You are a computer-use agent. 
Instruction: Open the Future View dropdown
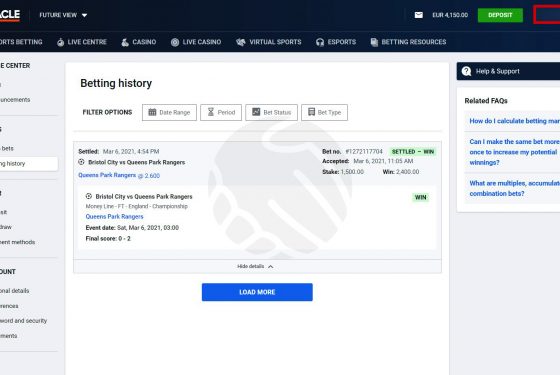(x=63, y=15)
